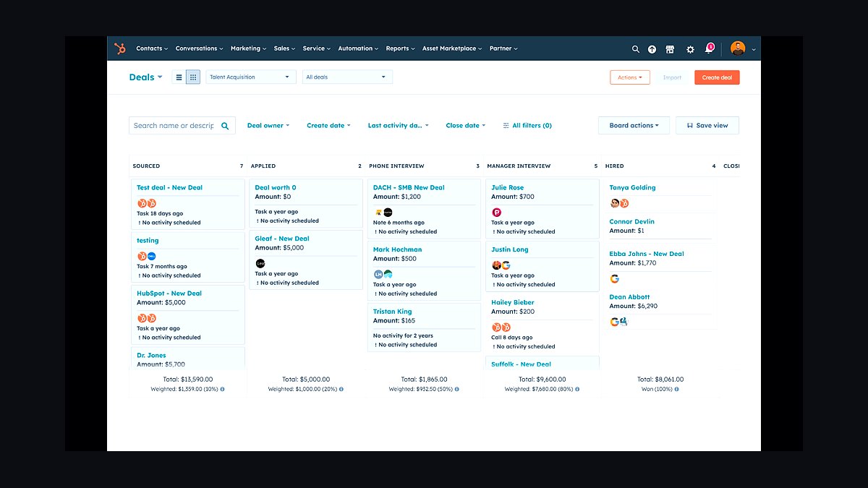This screenshot has height=488, width=868.
Task: Open the Dr. Jones deal
Action: 151,355
